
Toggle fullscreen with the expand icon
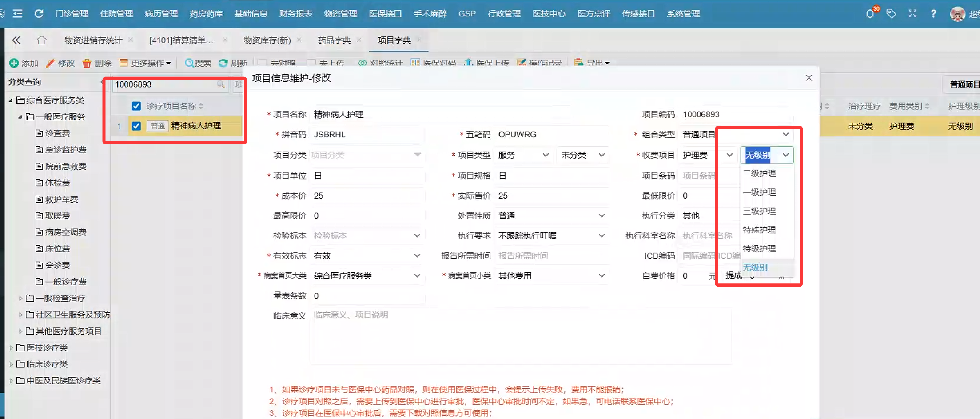point(912,14)
